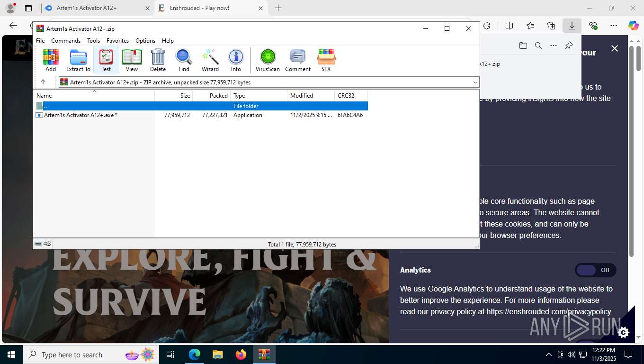Click the Add toolbar icon in WinRAR

(51, 60)
